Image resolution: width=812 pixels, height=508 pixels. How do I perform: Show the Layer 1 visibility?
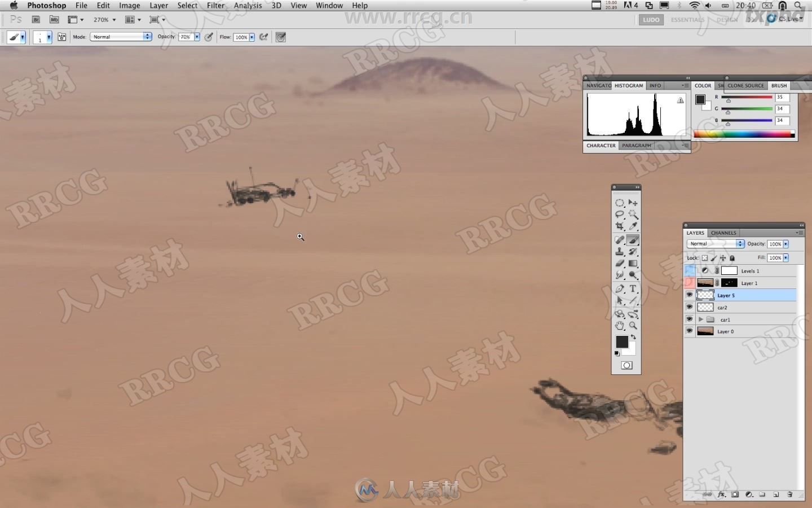point(690,283)
